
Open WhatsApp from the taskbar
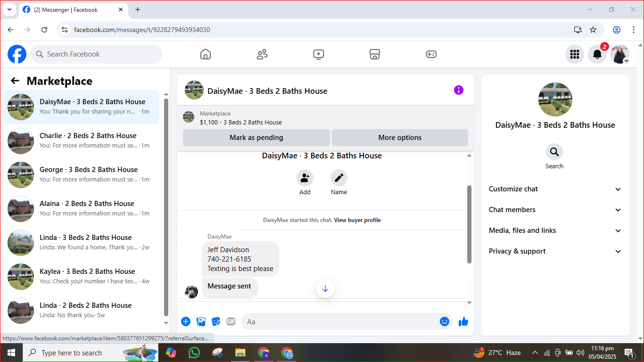pos(194,353)
